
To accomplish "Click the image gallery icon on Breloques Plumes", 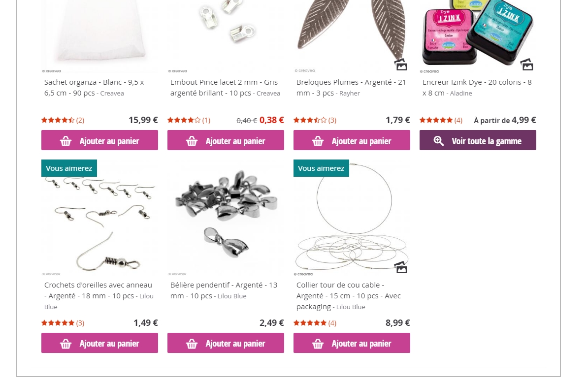I will point(401,64).
